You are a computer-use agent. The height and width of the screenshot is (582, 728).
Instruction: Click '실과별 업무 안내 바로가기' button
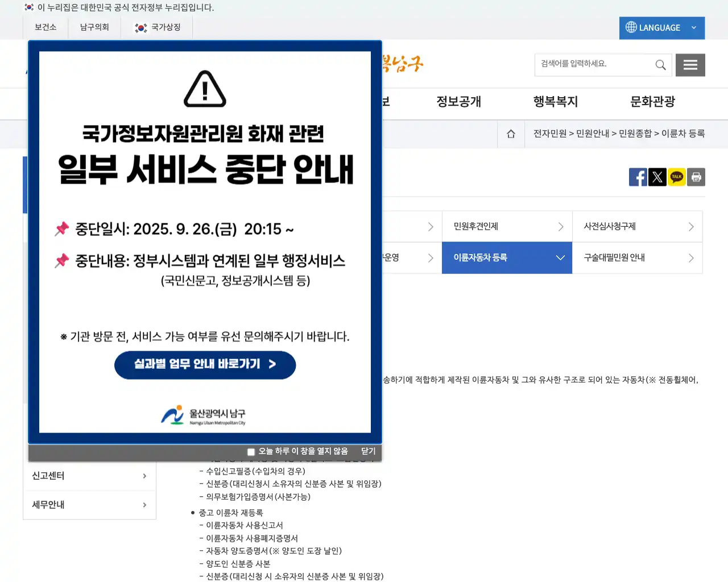click(205, 364)
